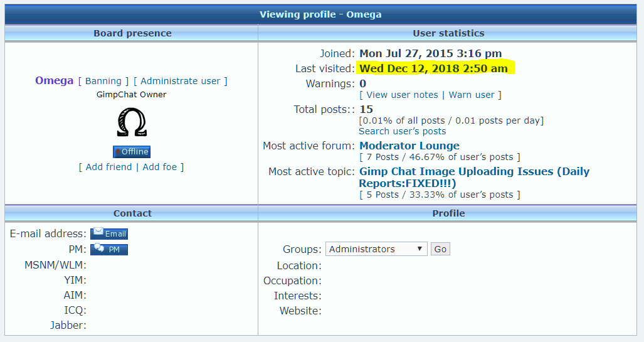Screen dimensions: 644x342
Task: Search user's posts
Action: 403,131
